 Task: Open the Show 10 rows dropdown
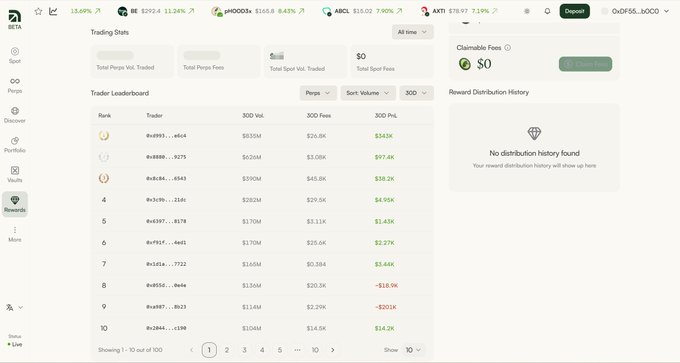pyautogui.click(x=413, y=350)
